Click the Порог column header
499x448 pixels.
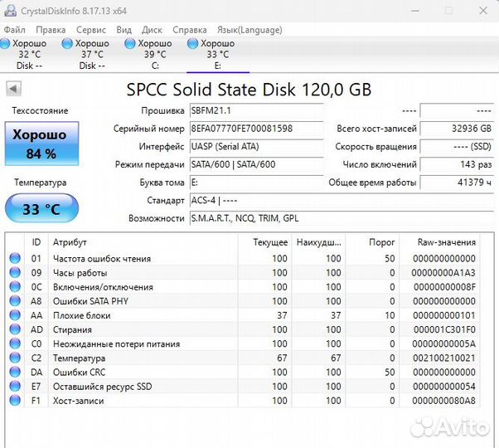pos(372,242)
